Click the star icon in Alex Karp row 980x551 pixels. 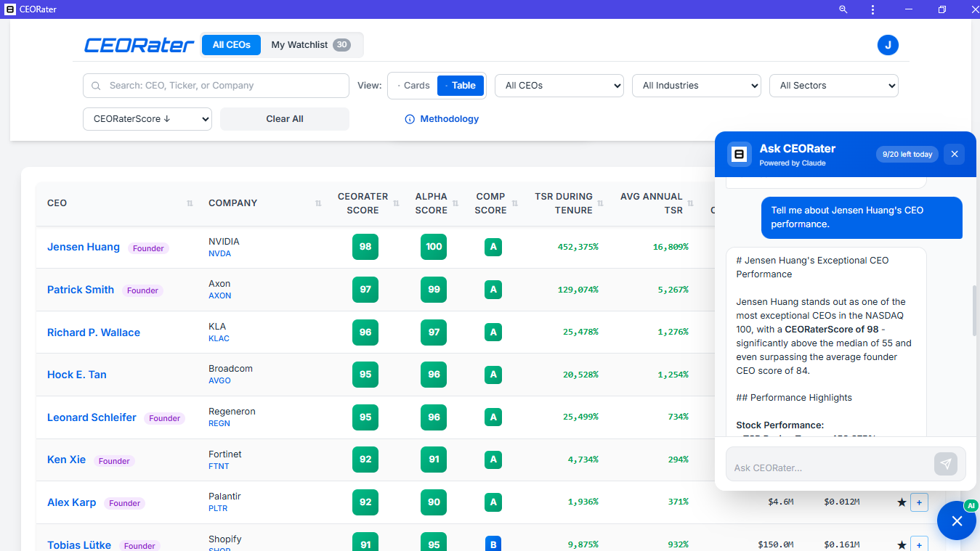coord(902,502)
